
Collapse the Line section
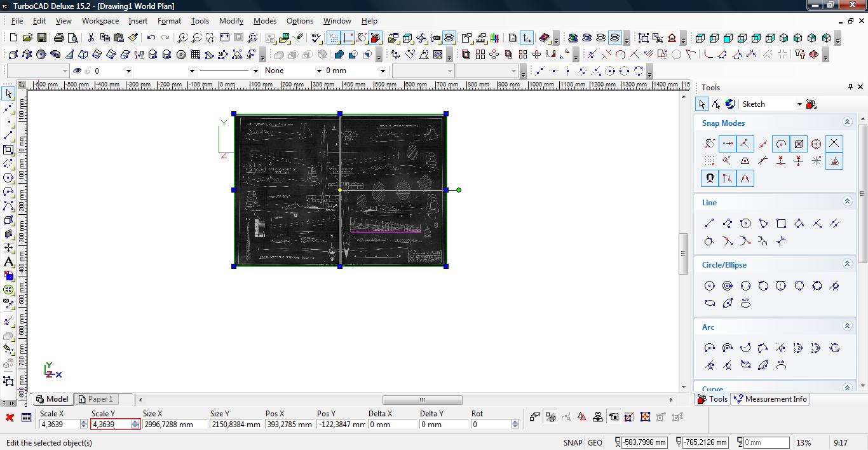click(847, 201)
